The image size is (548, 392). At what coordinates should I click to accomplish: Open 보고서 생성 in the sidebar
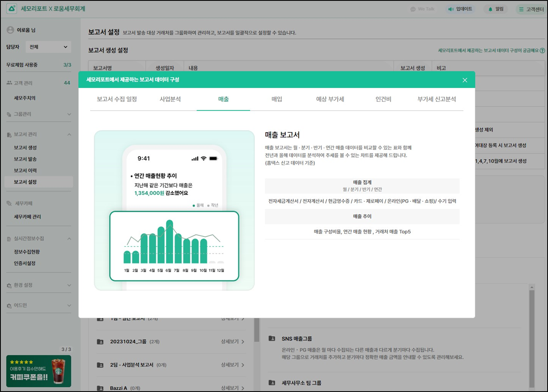coord(25,148)
